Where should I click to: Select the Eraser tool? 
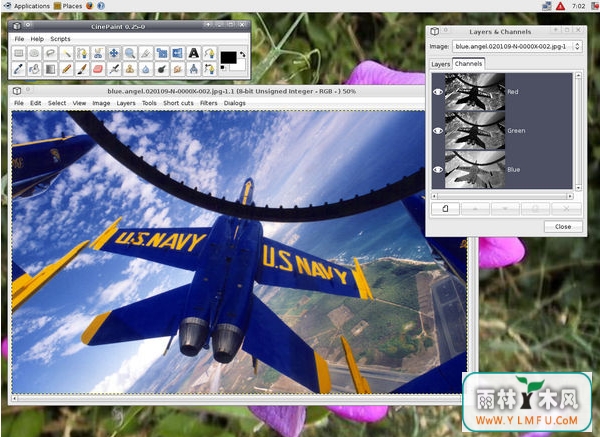(x=98, y=69)
